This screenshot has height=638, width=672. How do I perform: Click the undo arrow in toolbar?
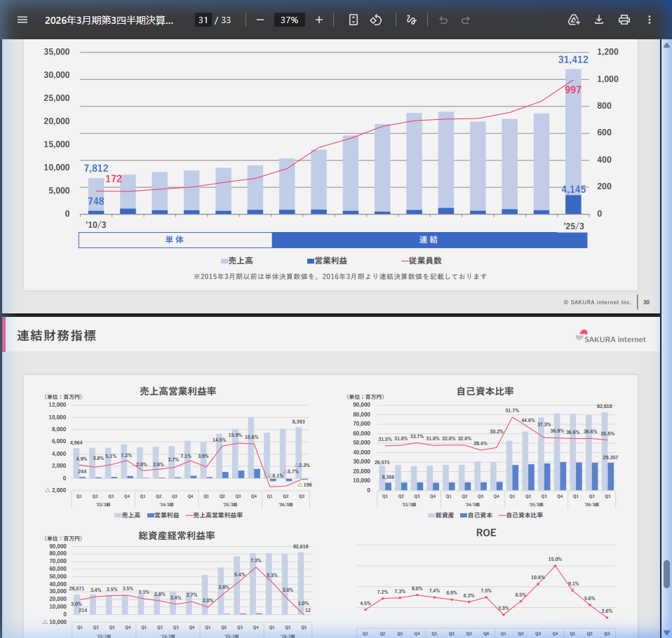click(443, 20)
